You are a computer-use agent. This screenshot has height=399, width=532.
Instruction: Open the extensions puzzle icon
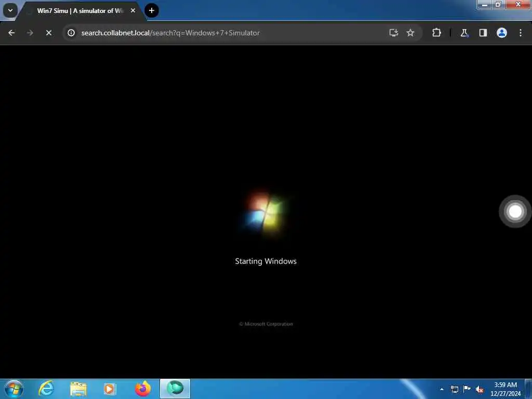coord(436,33)
